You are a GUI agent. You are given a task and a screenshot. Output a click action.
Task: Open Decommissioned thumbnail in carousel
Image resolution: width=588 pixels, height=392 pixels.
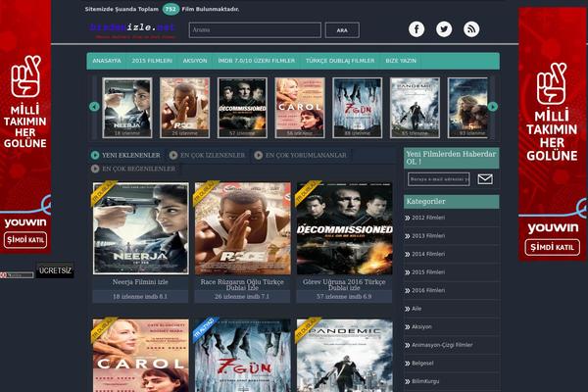(242, 108)
